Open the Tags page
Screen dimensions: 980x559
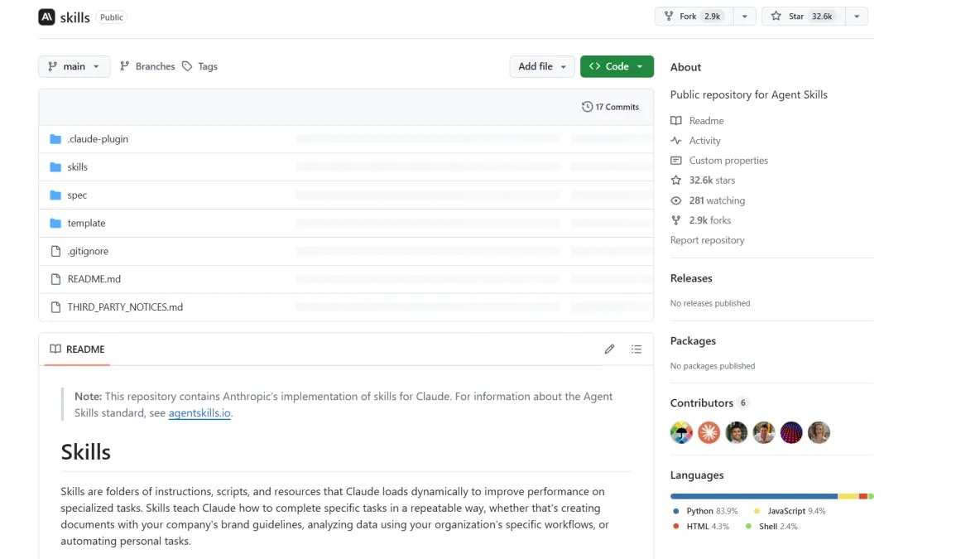click(x=199, y=66)
